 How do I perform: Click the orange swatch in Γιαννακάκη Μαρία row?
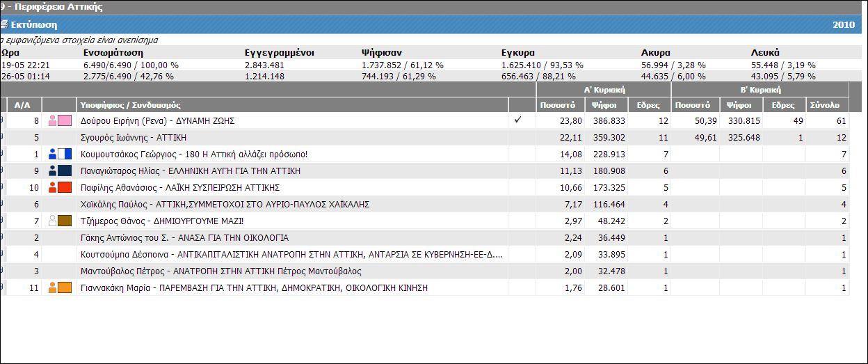pos(65,287)
